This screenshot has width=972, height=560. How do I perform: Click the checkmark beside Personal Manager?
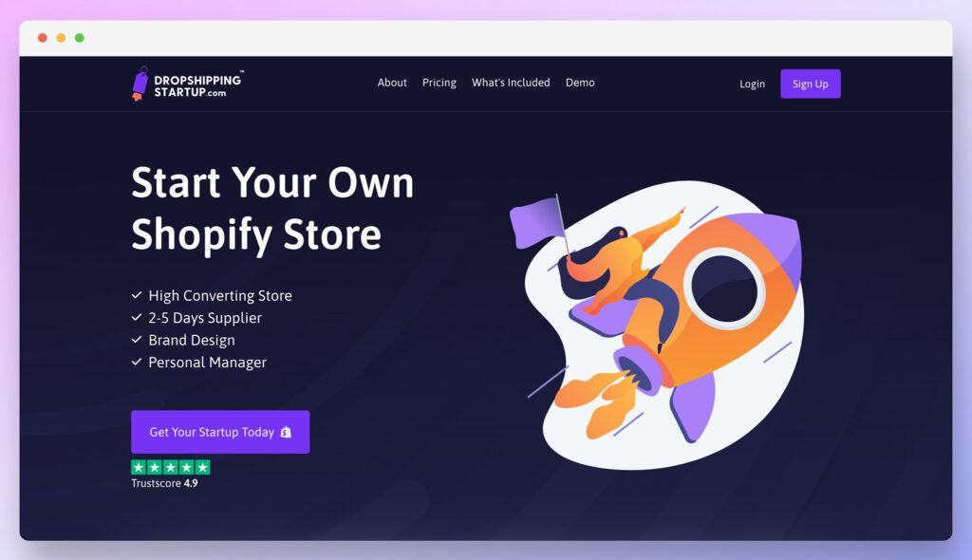point(137,363)
